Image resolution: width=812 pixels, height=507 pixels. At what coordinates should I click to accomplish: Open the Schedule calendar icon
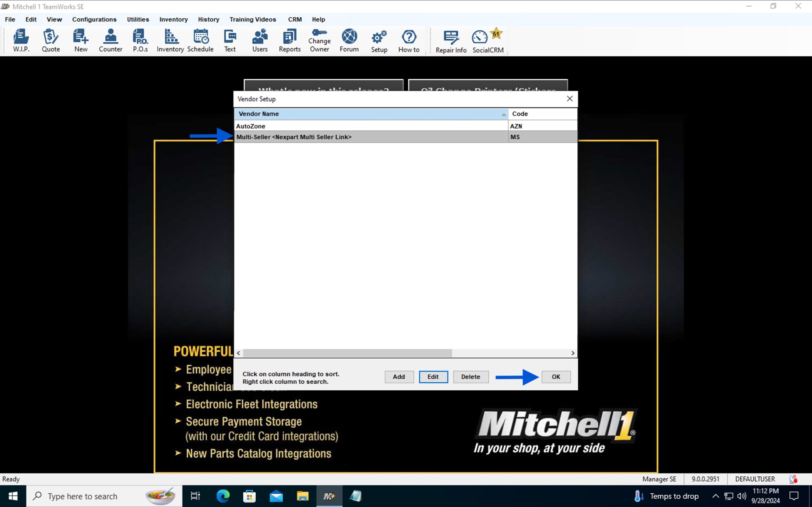point(200,40)
